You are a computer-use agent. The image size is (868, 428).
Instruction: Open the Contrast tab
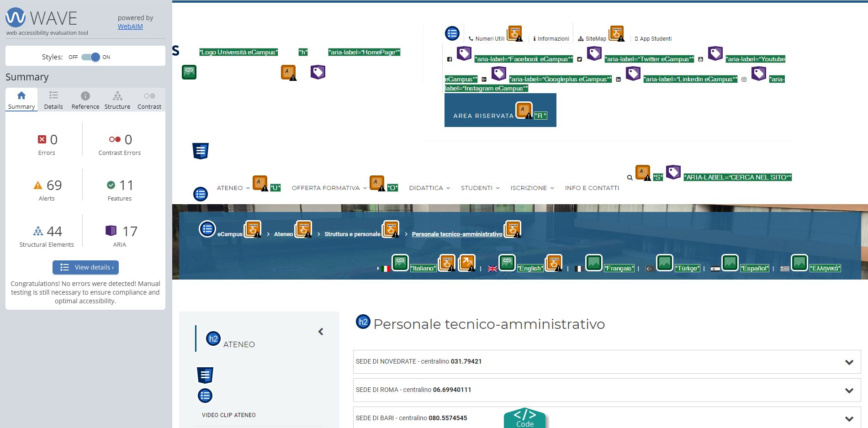click(149, 100)
